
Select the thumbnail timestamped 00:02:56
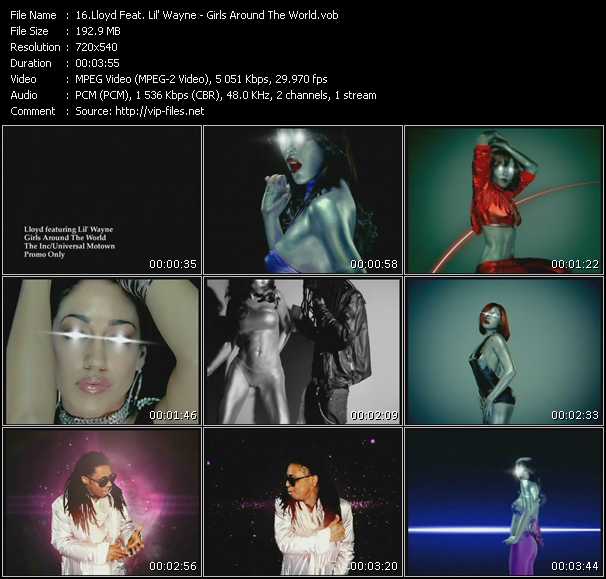click(x=102, y=502)
